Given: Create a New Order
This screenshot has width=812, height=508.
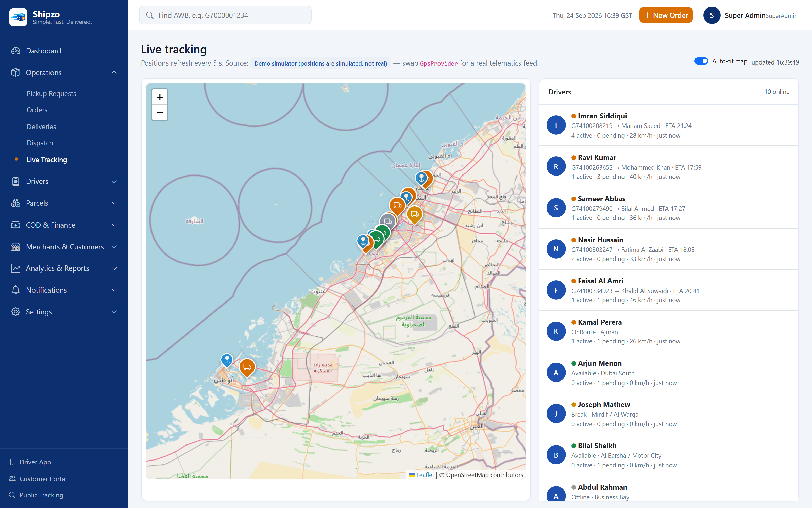Looking at the screenshot, I should click(x=666, y=15).
